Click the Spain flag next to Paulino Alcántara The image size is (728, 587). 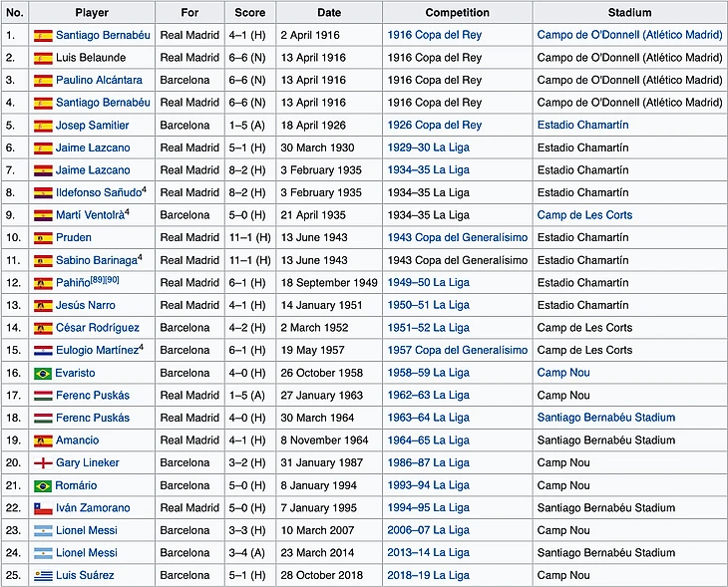[43, 81]
